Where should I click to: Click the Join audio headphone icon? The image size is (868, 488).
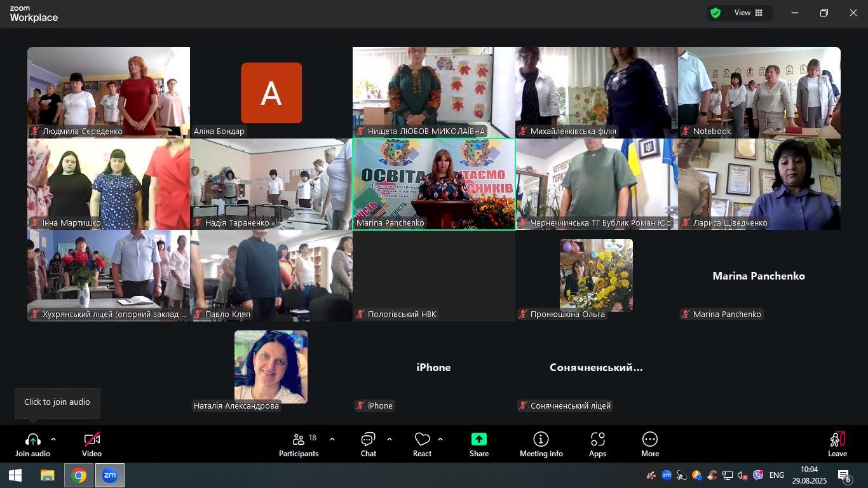point(33,440)
